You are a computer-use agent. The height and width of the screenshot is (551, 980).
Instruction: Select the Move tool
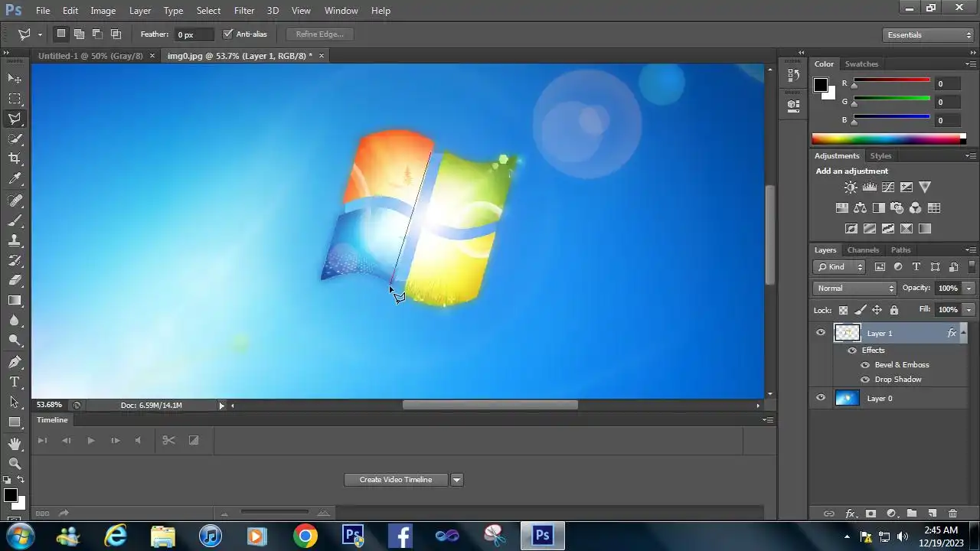pos(15,79)
